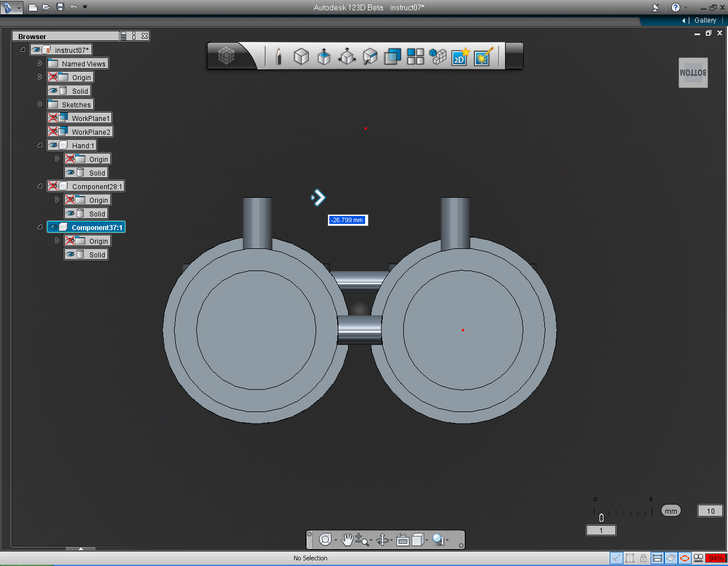This screenshot has height=566, width=728.
Task: Collapse the instruct07 root node
Action: pos(23,50)
